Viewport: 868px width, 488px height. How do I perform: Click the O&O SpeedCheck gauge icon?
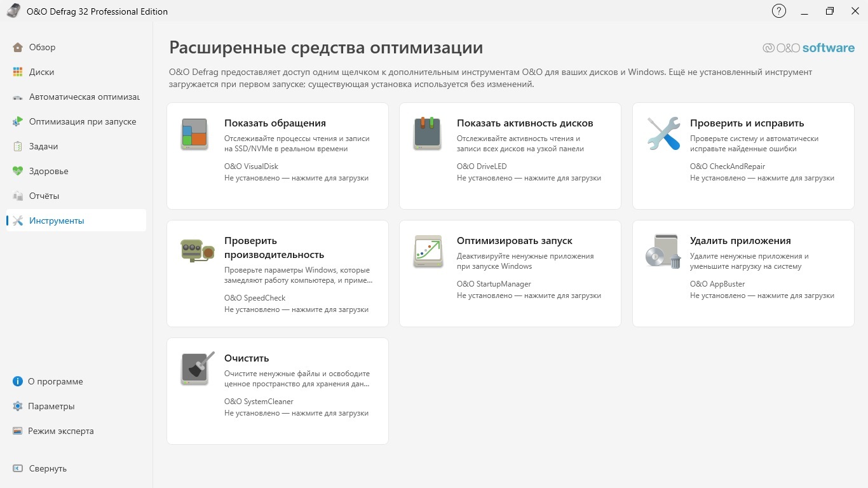pos(198,250)
